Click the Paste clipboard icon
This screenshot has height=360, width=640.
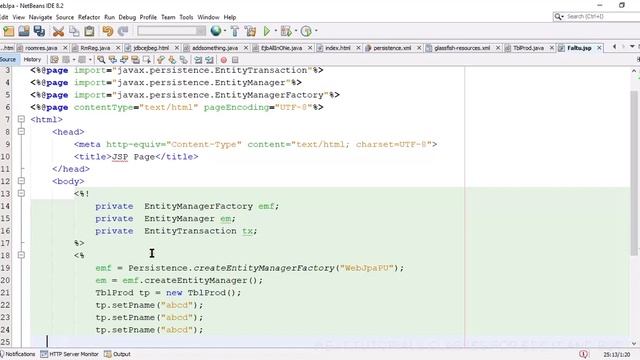89,31
